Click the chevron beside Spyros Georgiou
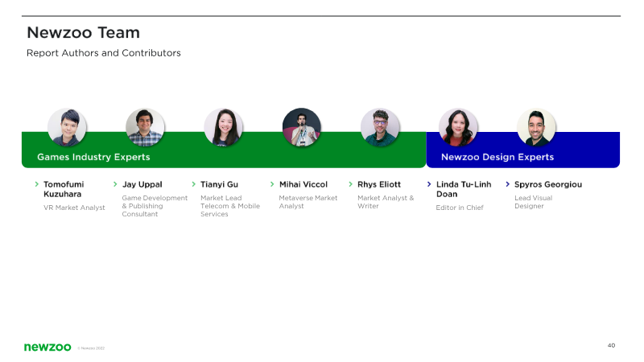644x362 pixels. (507, 184)
